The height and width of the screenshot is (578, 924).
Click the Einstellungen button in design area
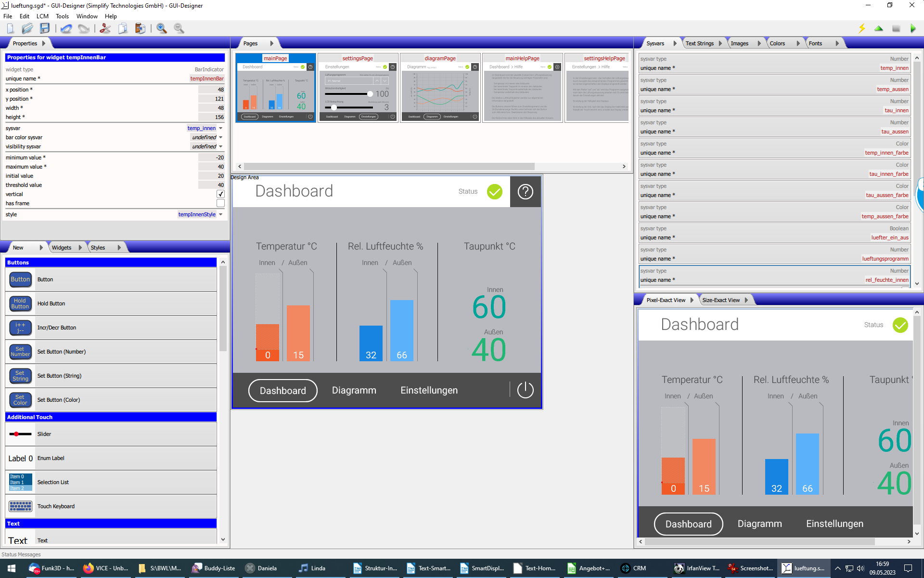pos(429,390)
